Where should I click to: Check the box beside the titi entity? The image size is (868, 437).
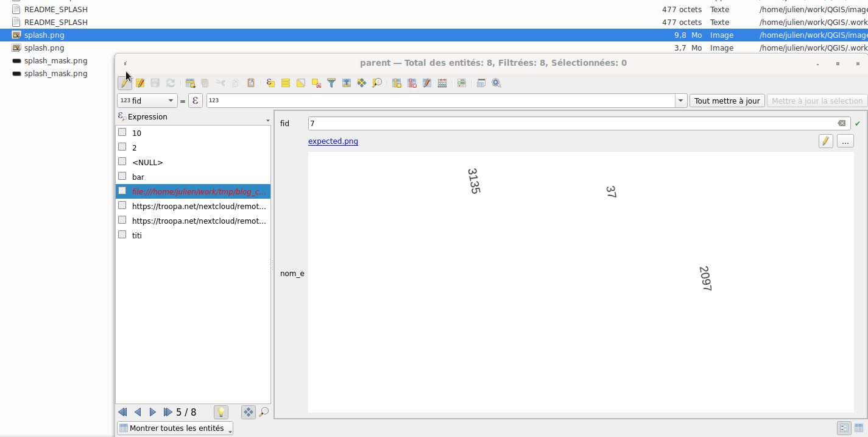coord(122,235)
